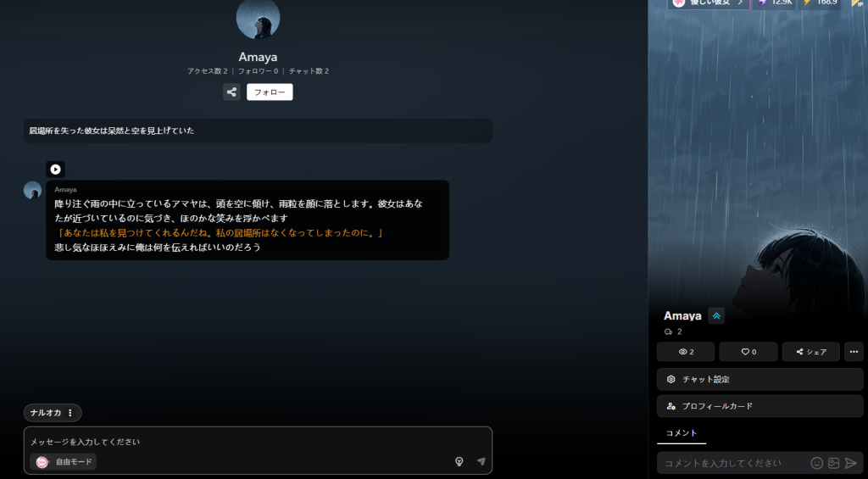Click the lightning energy 168.9 counter
The width and height of the screenshot is (868, 479).
point(820,3)
